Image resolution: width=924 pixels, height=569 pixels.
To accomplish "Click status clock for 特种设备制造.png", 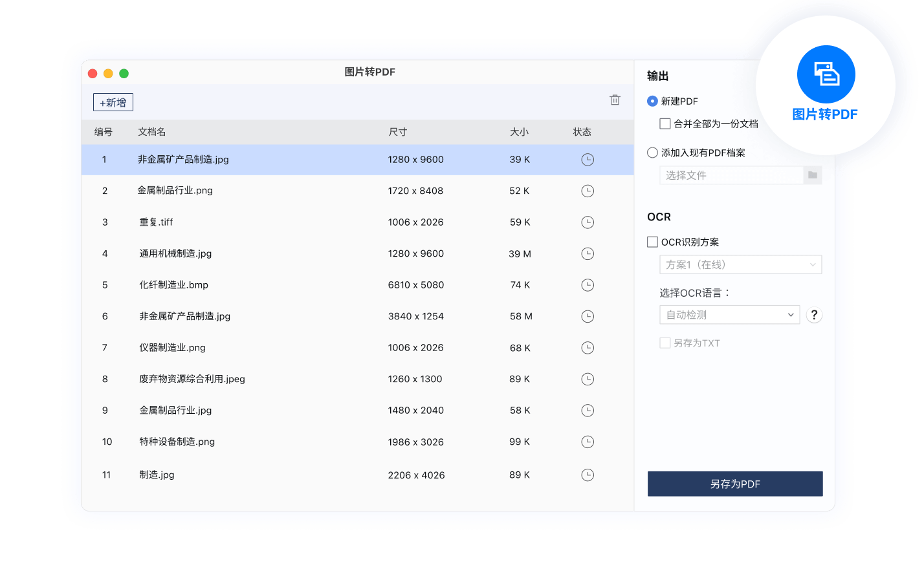I will tap(588, 442).
